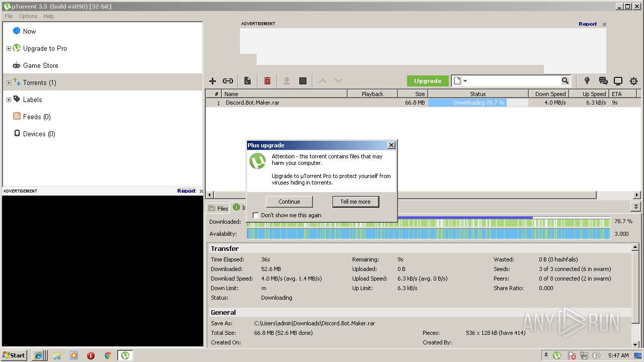This screenshot has width=644, height=362.
Task: Click the Downloaded pieces bar
Action: click(428, 222)
